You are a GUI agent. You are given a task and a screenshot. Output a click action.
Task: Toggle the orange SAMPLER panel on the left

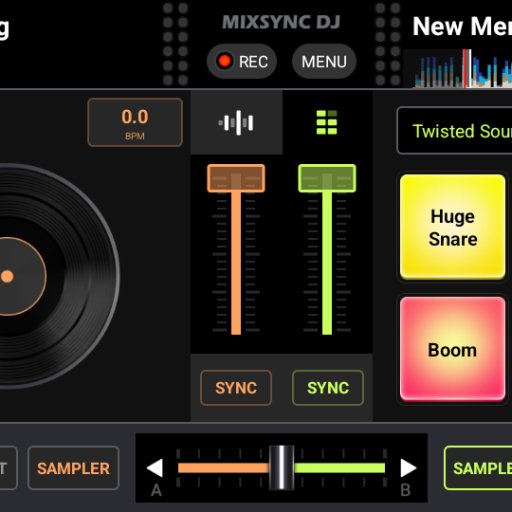[73, 468]
